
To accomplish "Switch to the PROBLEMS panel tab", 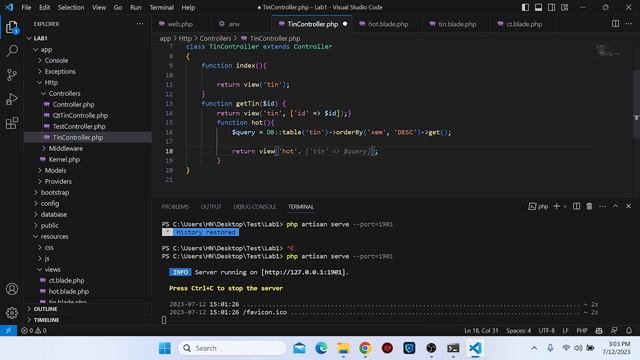I will click(x=175, y=207).
